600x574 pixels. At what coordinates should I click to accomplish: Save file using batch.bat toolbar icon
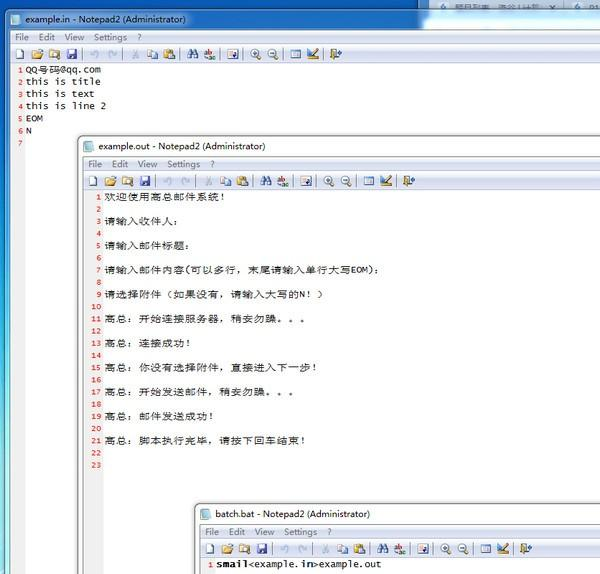point(262,549)
